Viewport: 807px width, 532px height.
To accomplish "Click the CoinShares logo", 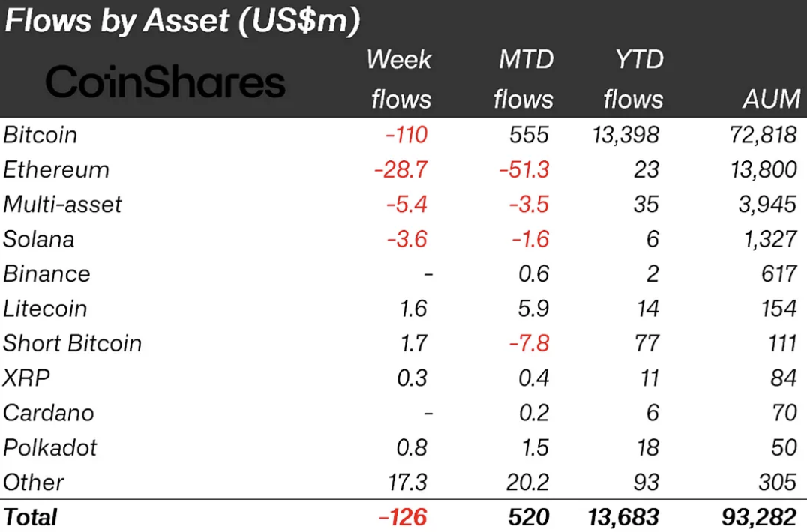I will pos(165,82).
